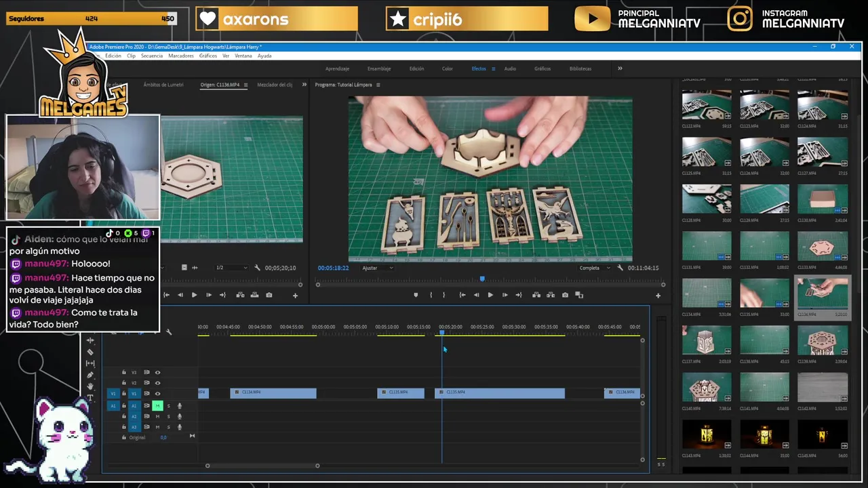Open Program: Tutorial Lámpara panel menu
The width and height of the screenshot is (868, 488).
point(378,85)
